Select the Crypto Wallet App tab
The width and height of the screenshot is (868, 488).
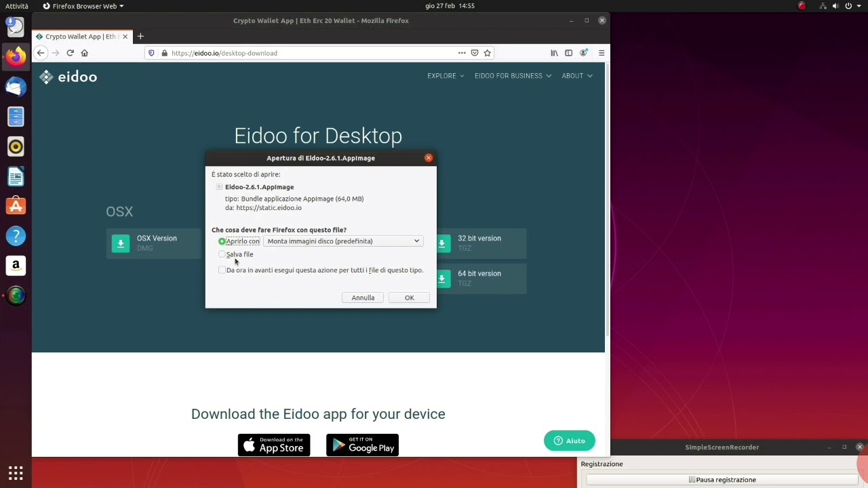[81, 37]
